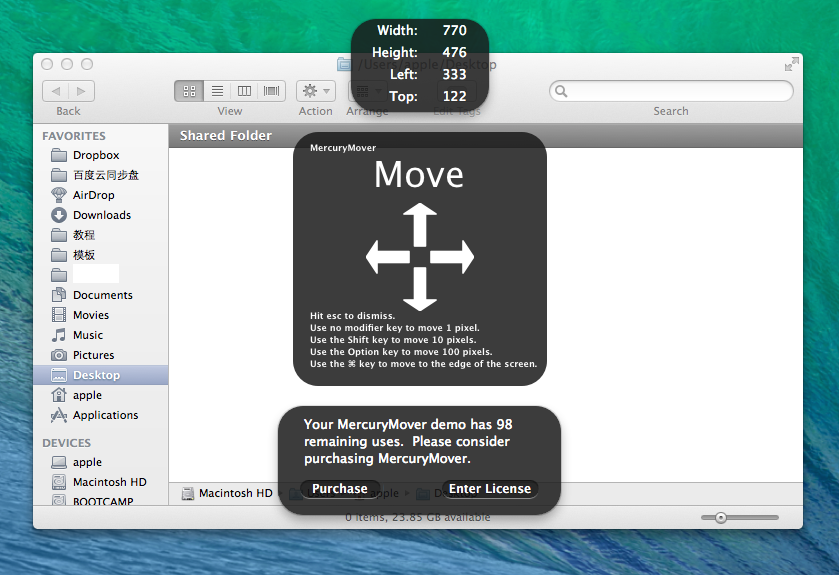The height and width of the screenshot is (575, 839).
Task: Open Pictures in the sidebar
Action: 101,355
